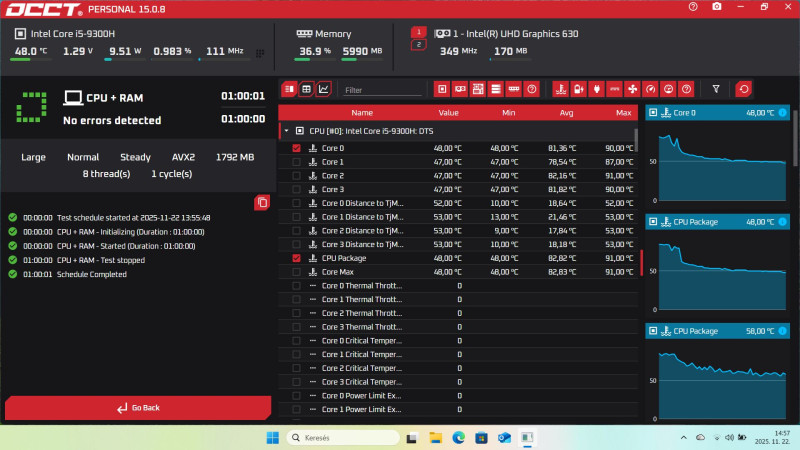Filter sensors by power plug type

pyautogui.click(x=596, y=89)
